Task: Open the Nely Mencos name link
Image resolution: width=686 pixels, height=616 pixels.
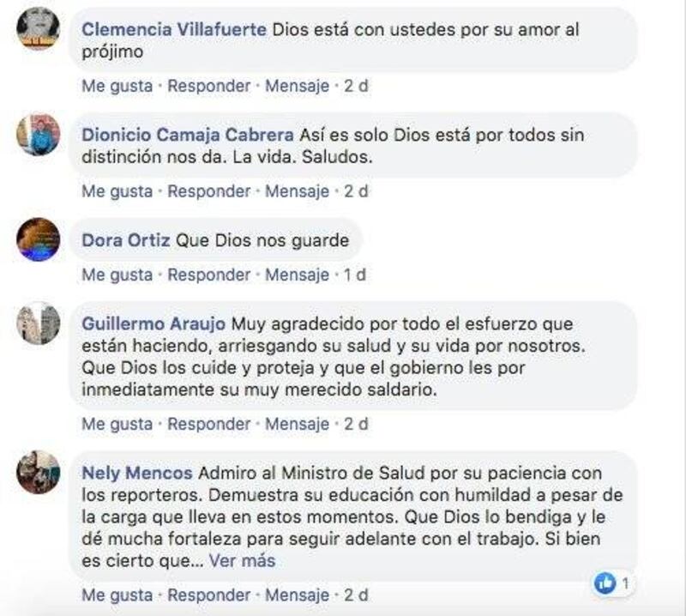Action: 137,473
